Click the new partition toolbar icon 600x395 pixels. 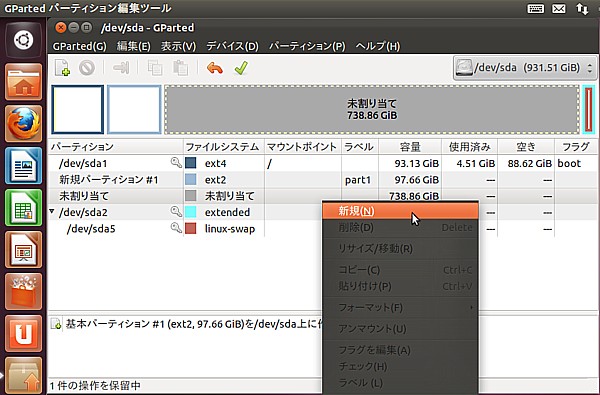pos(62,68)
